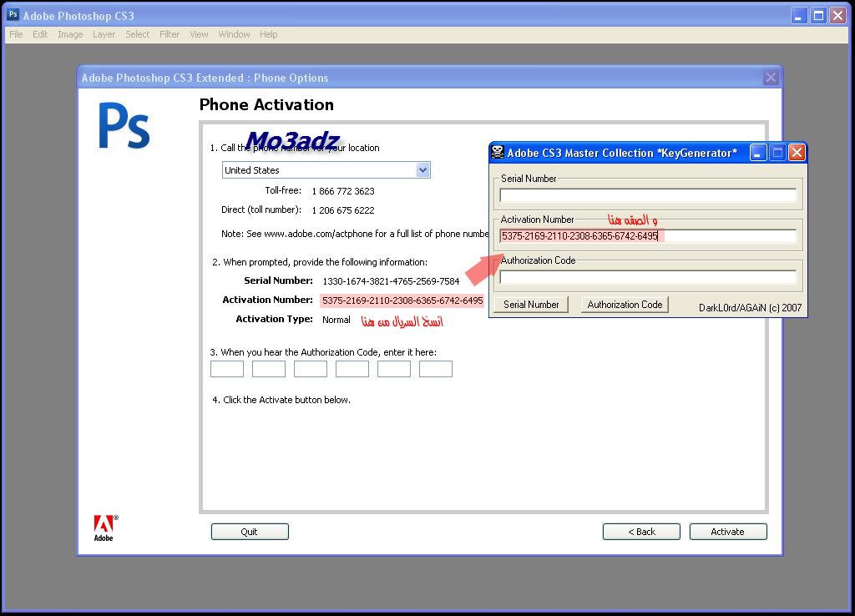Click the Photoshop Ps title bar icon

13,15
